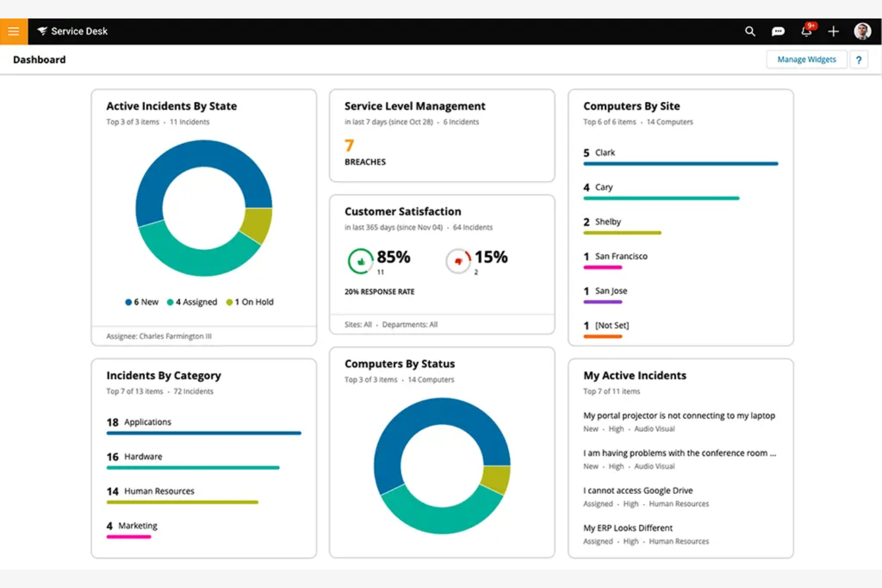Click the thumbs-up satisfaction icon
Screen dimensions: 882x588
click(360, 261)
